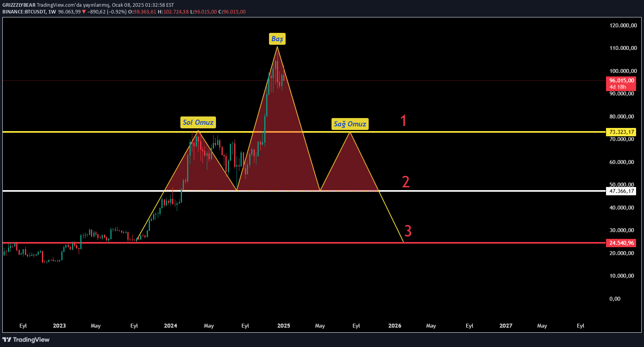Click the 10.000,00 price axis value
The image size is (644, 347).
pyautogui.click(x=622, y=276)
